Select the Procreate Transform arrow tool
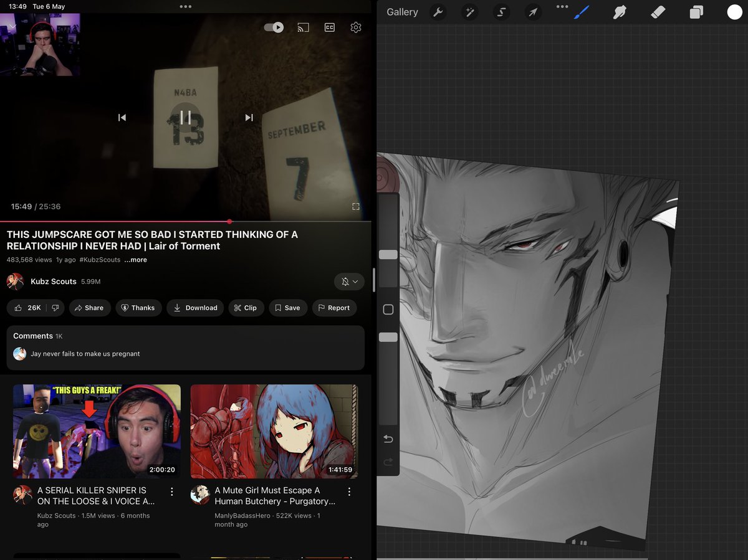This screenshot has width=748, height=560. pyautogui.click(x=532, y=12)
